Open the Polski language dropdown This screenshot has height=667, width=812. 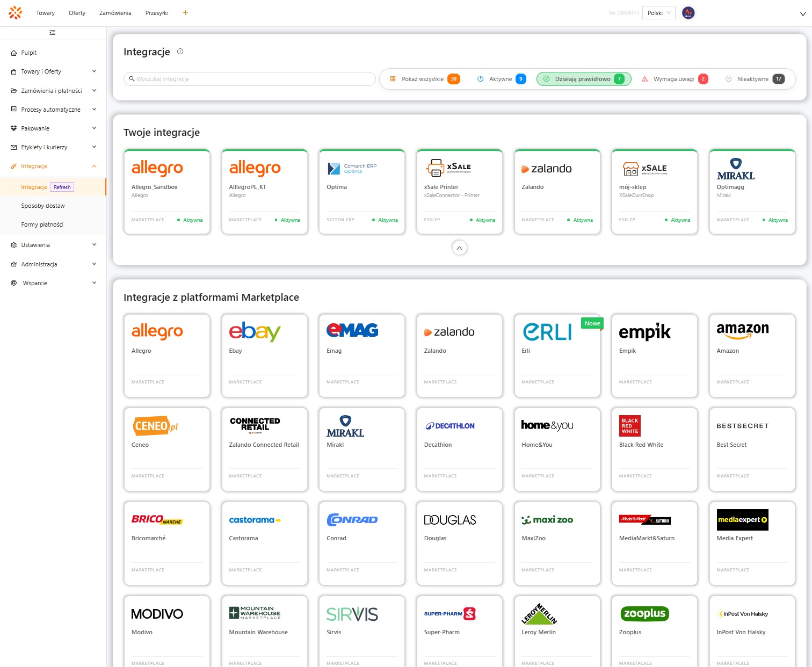click(658, 13)
